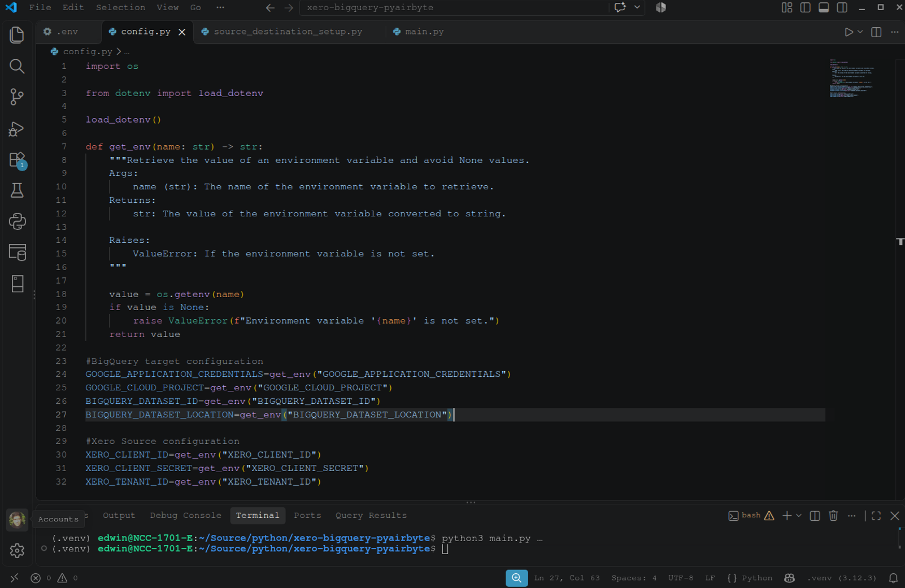This screenshot has height=588, width=905.
Task: Expand the overflow menu in the menu bar
Action: coord(220,7)
